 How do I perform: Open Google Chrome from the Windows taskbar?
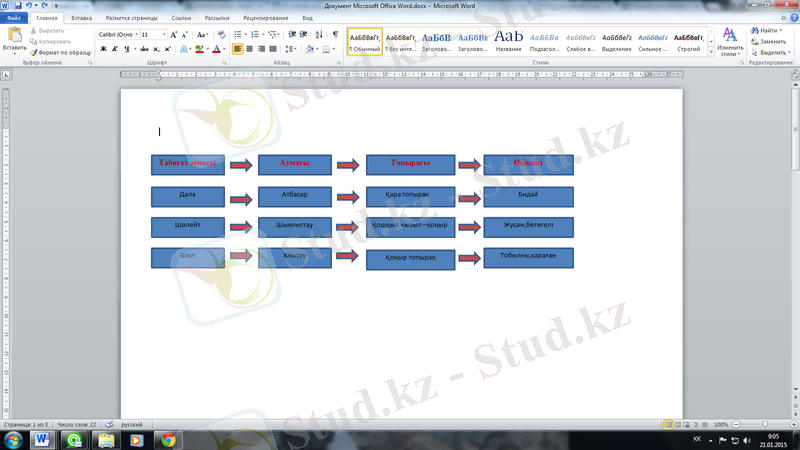coord(168,439)
